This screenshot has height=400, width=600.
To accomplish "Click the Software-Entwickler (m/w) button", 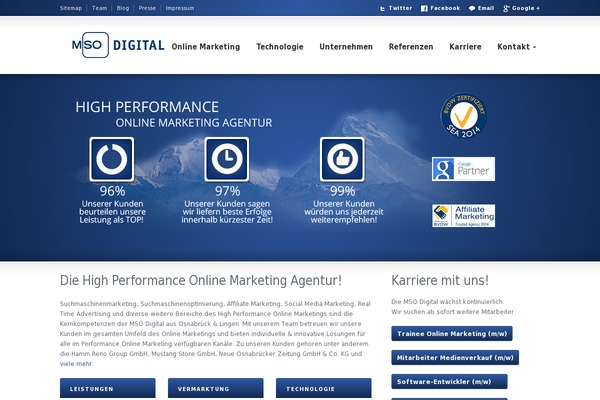I will tap(449, 382).
